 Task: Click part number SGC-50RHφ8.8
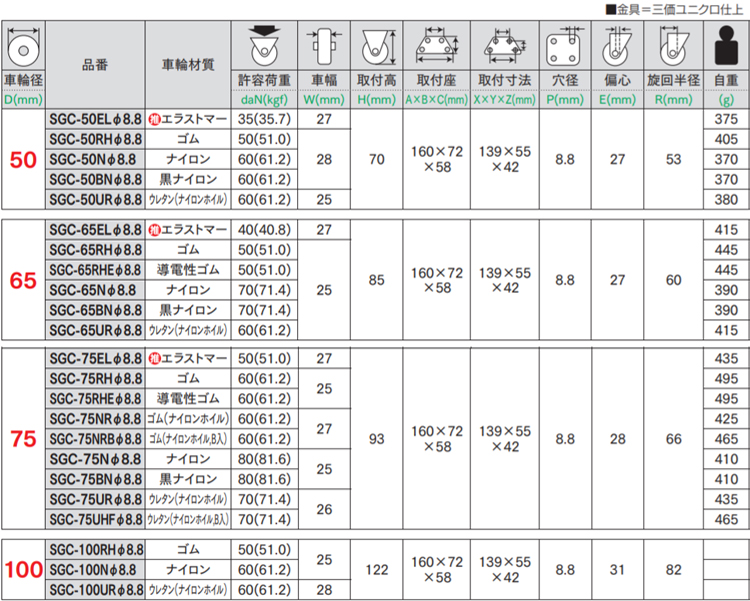coord(95,139)
